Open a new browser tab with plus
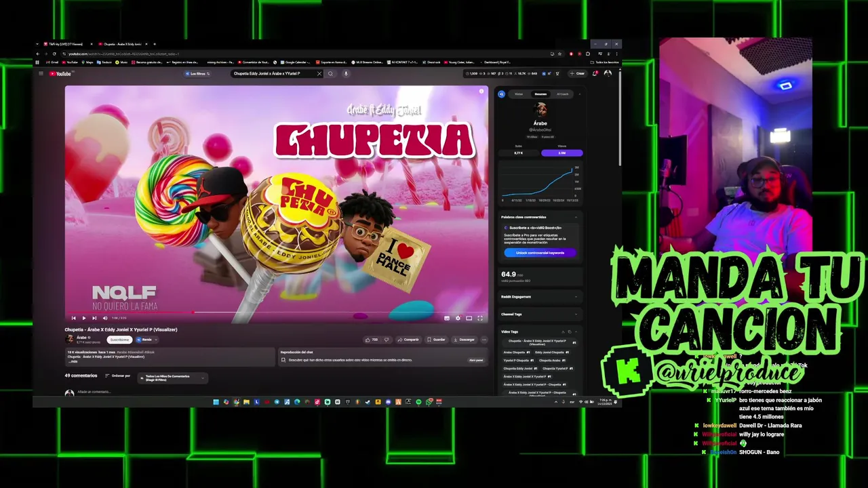Image resolution: width=868 pixels, height=488 pixels. click(x=155, y=44)
